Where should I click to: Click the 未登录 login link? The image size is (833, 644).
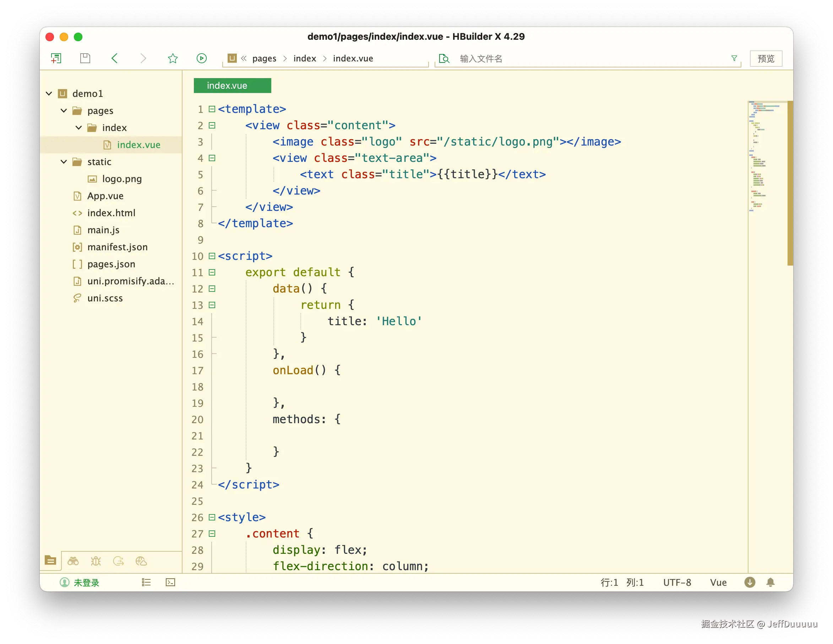[x=86, y=582]
